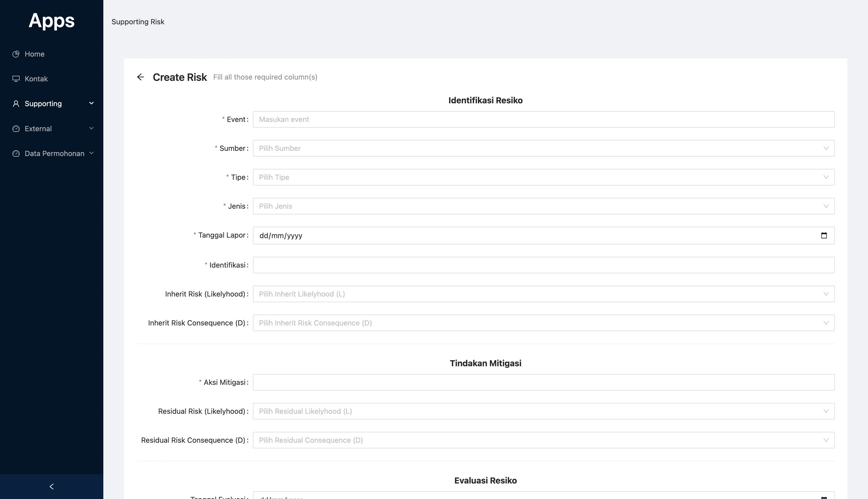Viewport: 868px width, 499px height.
Task: Expand the Data Permohonan menu section
Action: click(x=91, y=153)
